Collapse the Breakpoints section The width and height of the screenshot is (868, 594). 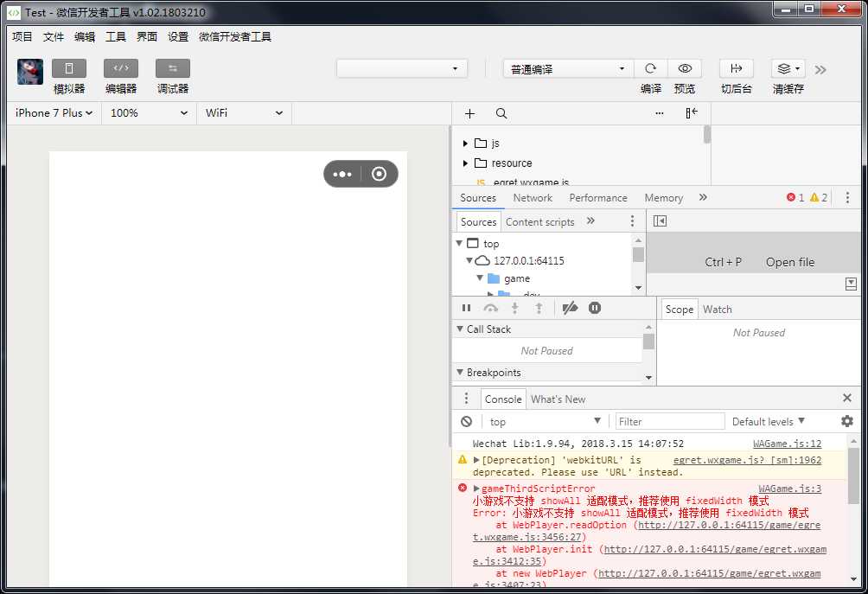[x=459, y=372]
